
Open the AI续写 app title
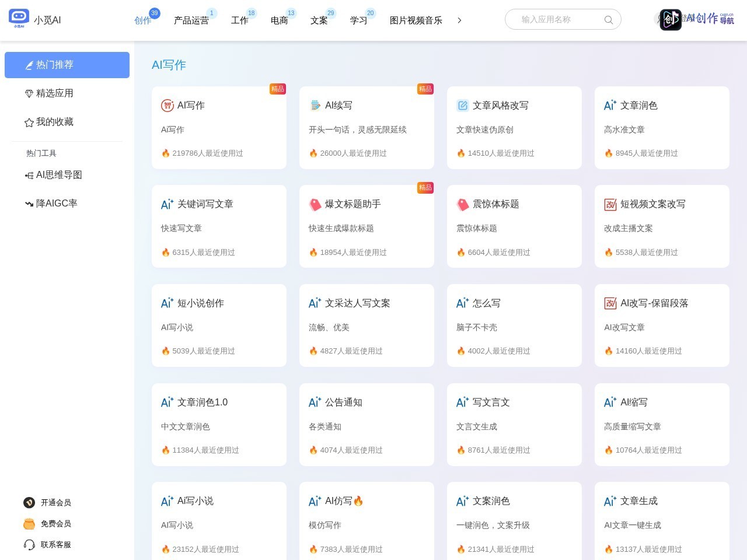click(x=338, y=106)
